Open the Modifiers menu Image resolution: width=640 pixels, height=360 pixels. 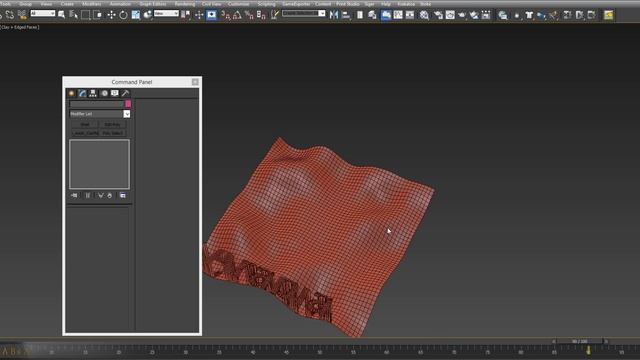[92, 4]
